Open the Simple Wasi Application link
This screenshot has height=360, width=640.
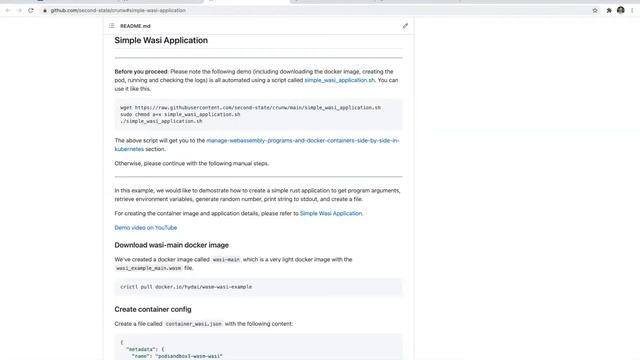click(x=331, y=213)
